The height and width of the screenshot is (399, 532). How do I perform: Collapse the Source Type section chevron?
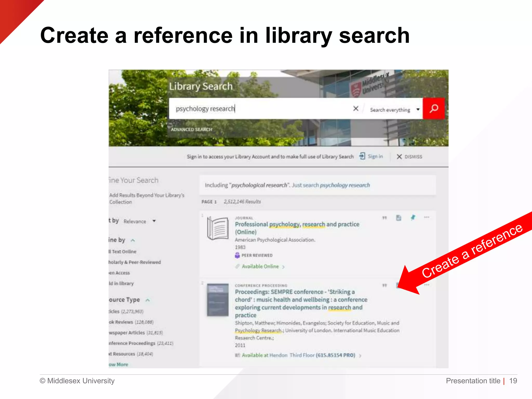click(148, 300)
